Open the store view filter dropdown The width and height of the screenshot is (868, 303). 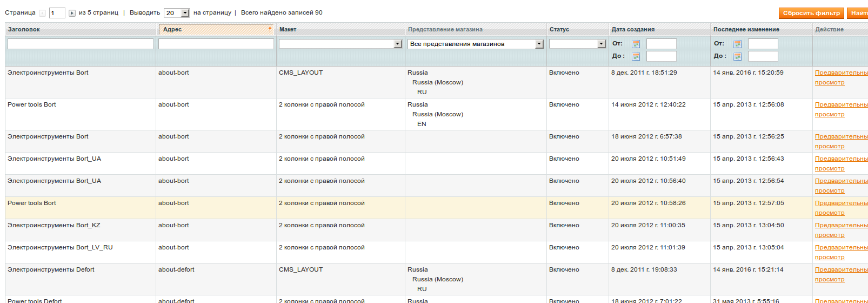476,44
